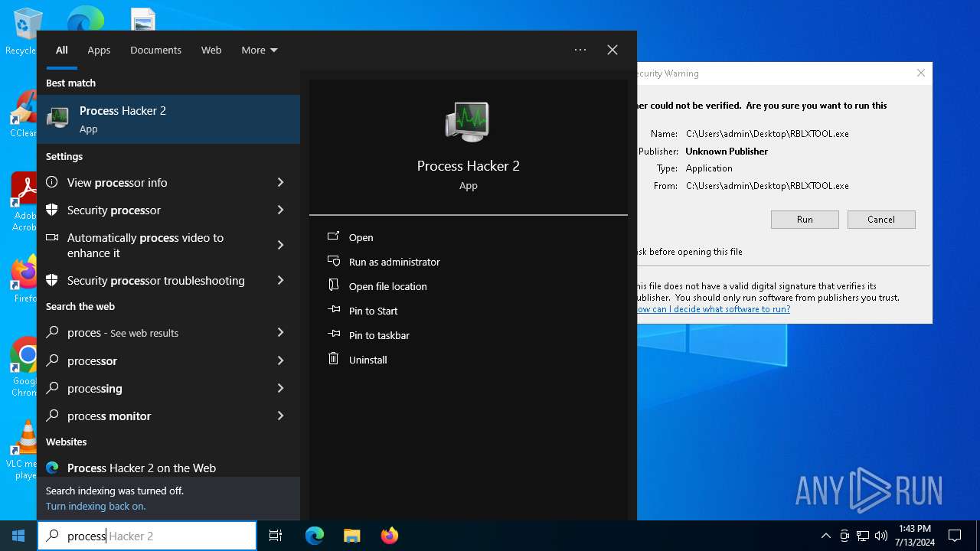Close the Security Warning dialog
Image resolution: width=980 pixels, height=551 pixels.
point(921,73)
